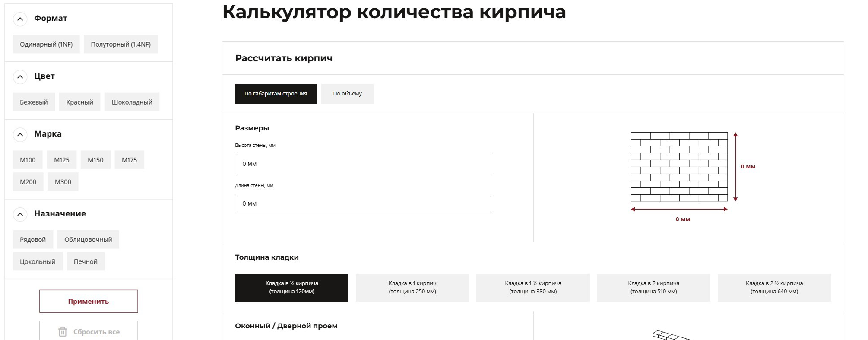Toggle the Облицовочный purpose filter
The image size is (868, 340).
click(x=88, y=240)
